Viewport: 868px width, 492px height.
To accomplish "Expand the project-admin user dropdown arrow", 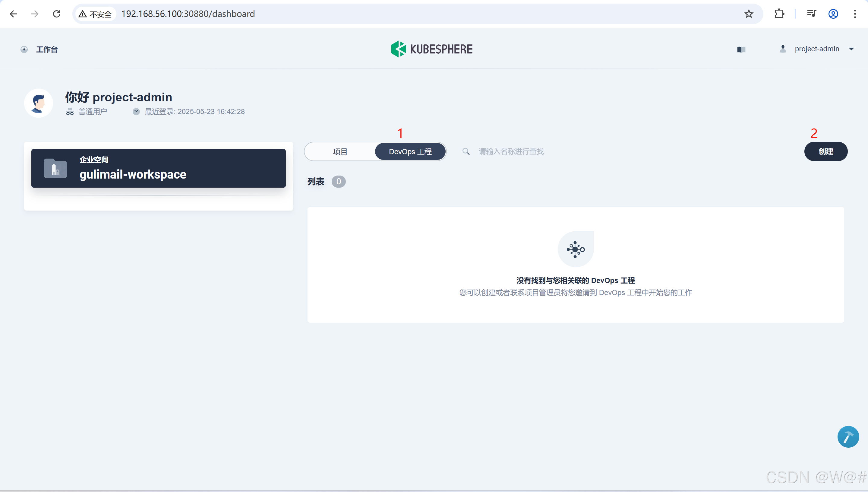I will (851, 49).
